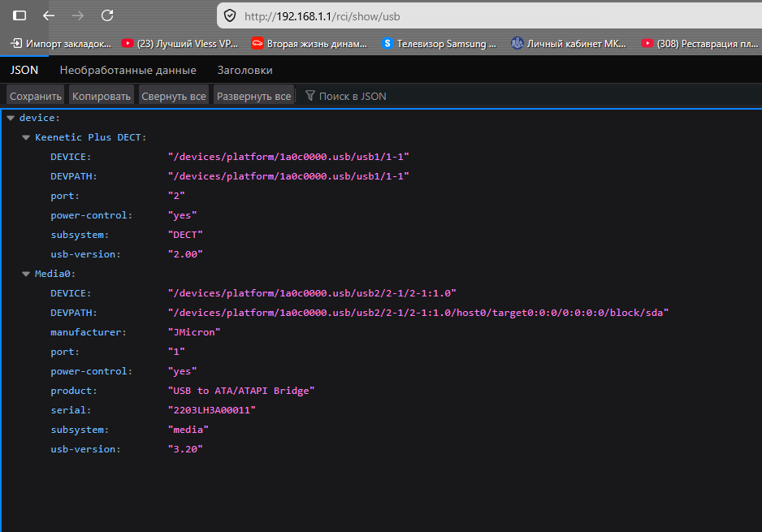
Task: Collapse the root device node
Action: pos(10,118)
